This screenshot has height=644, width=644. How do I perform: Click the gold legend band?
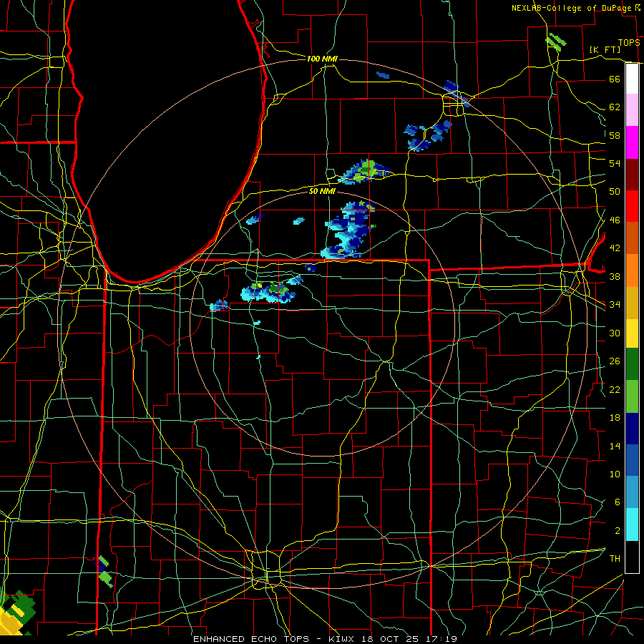pos(632,303)
